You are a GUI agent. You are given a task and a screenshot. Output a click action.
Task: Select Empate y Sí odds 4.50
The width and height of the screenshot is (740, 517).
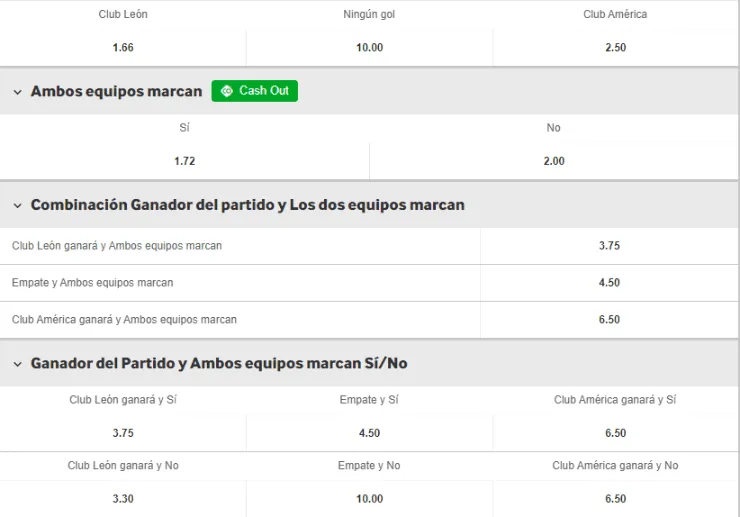click(x=369, y=433)
